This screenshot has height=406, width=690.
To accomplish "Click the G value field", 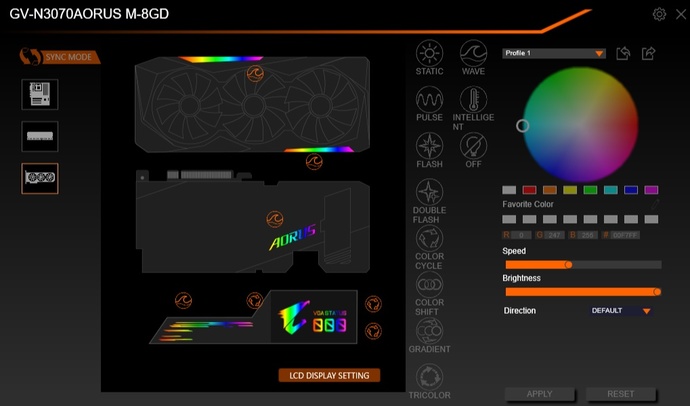I will point(554,235).
